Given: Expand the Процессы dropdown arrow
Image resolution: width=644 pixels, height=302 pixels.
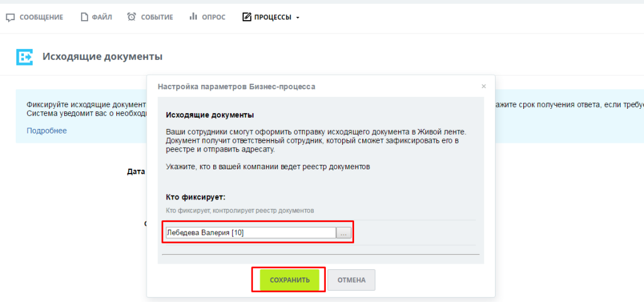Looking at the screenshot, I should point(297,18).
